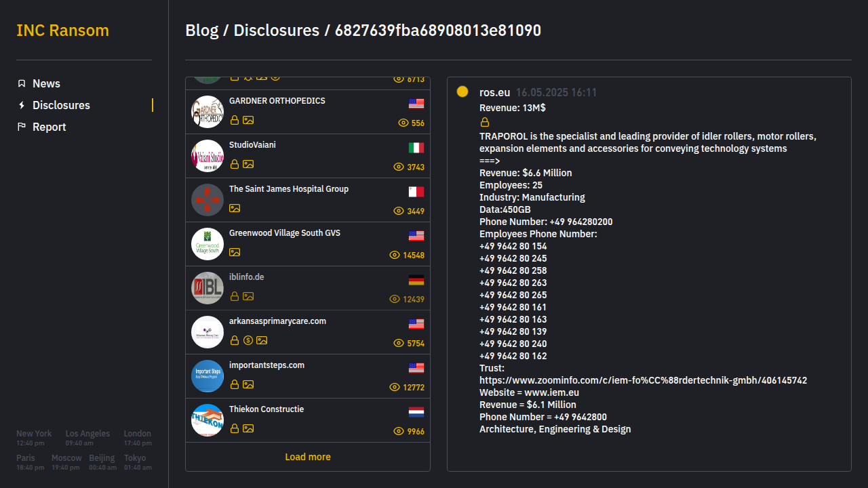
Task: Click the German flag on iblinfo.de row
Action: coord(416,280)
